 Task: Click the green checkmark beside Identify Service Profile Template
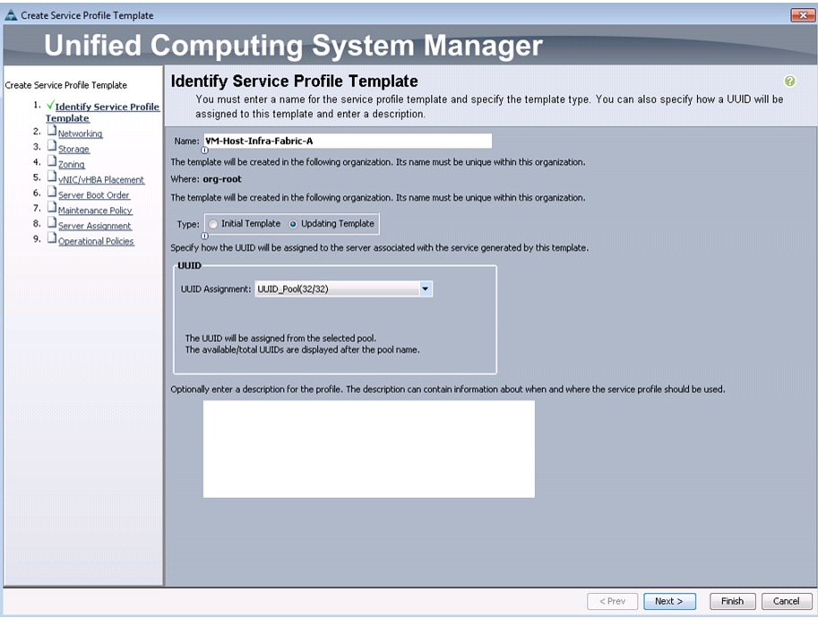(50, 106)
